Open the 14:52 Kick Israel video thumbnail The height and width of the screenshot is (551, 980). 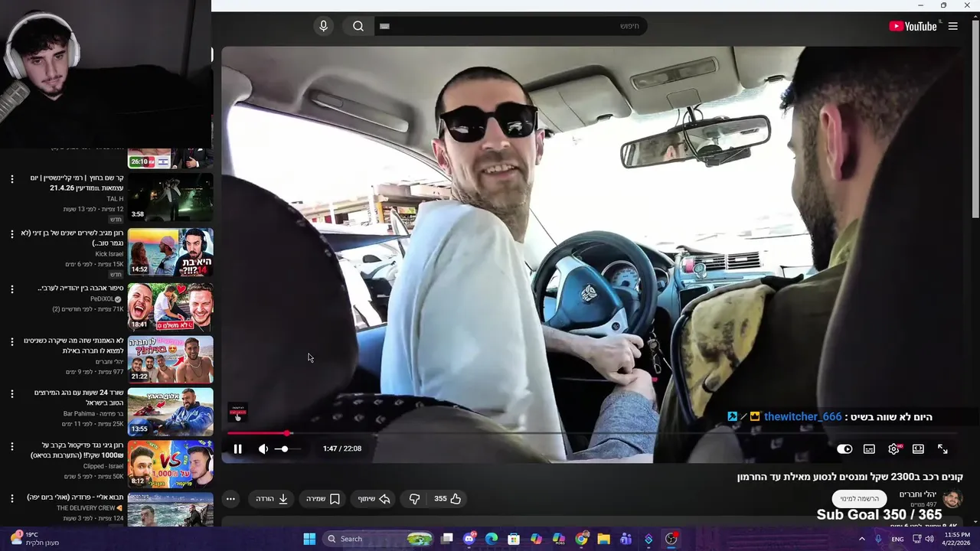[170, 252]
